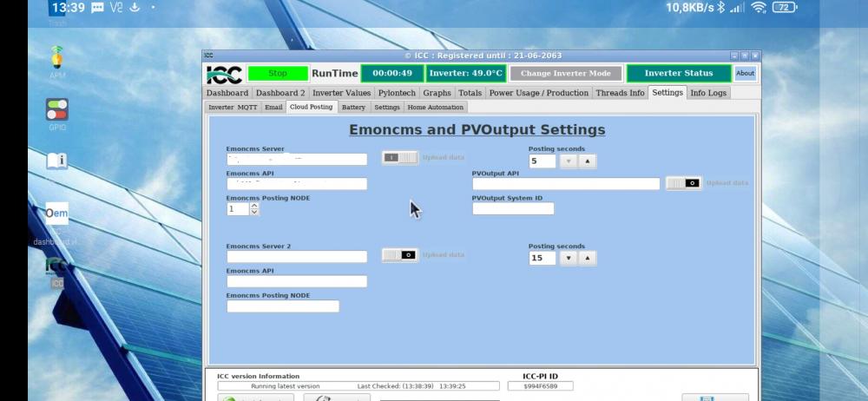868x401 pixels.
Task: Toggle Upload data for Emoncms Server
Action: coord(399,158)
